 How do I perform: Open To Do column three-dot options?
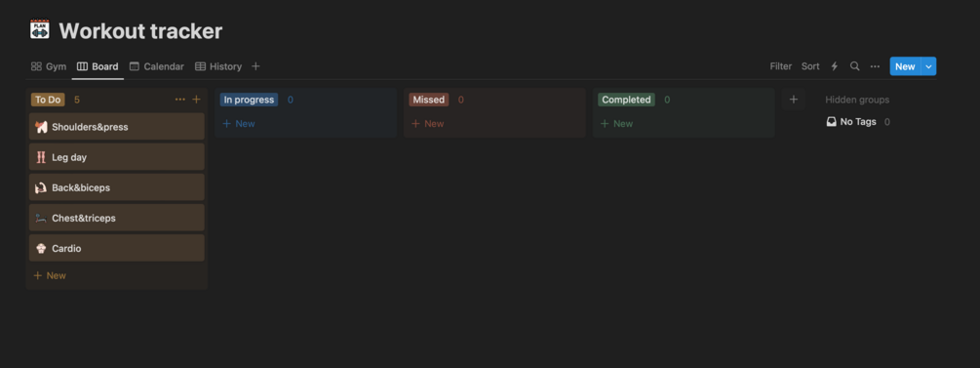point(180,100)
